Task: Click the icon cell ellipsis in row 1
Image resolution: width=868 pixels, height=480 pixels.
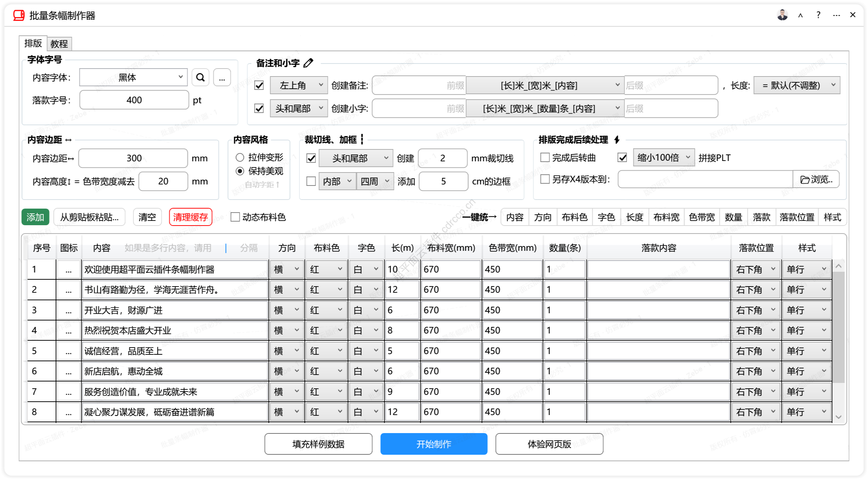Action: tap(69, 270)
